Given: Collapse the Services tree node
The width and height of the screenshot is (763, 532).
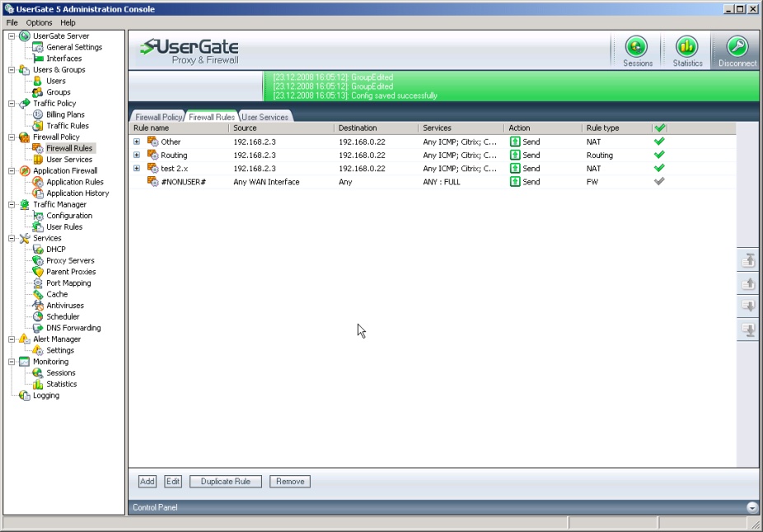Looking at the screenshot, I should point(12,238).
